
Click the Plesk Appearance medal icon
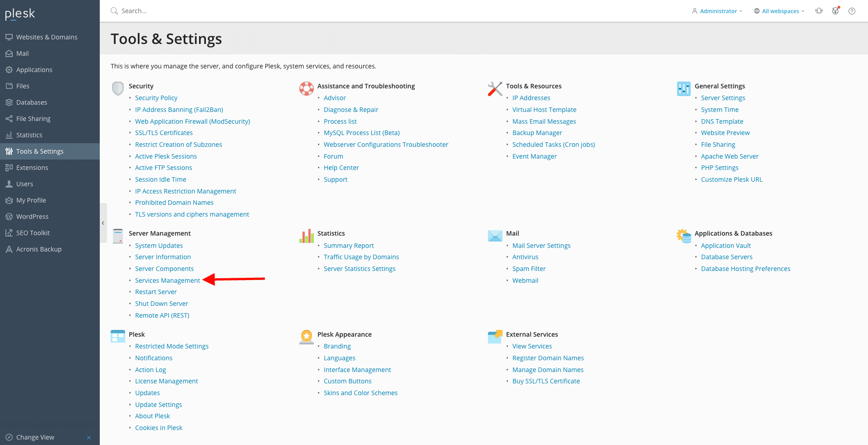(307, 337)
